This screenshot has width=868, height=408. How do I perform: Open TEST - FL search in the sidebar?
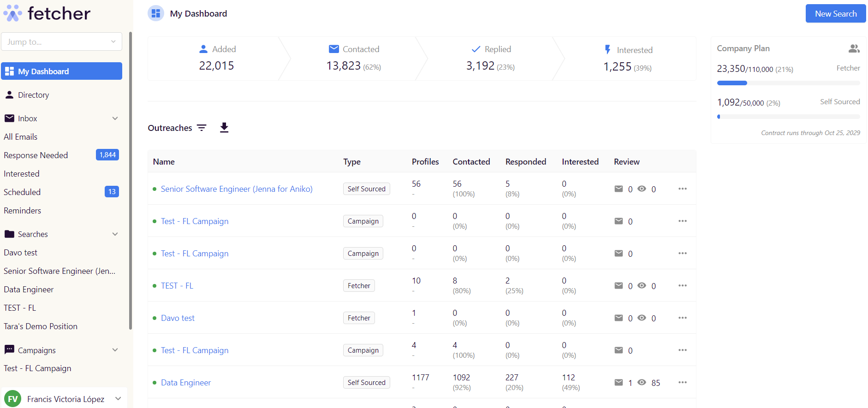click(x=20, y=308)
